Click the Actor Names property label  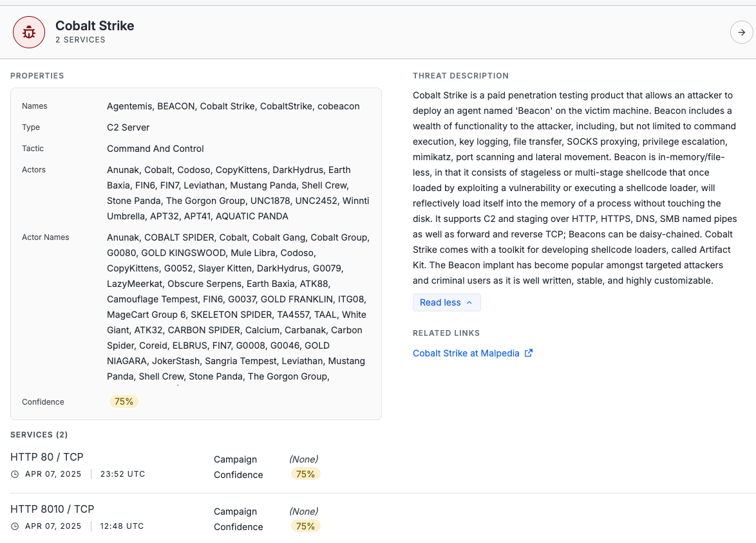tap(45, 237)
